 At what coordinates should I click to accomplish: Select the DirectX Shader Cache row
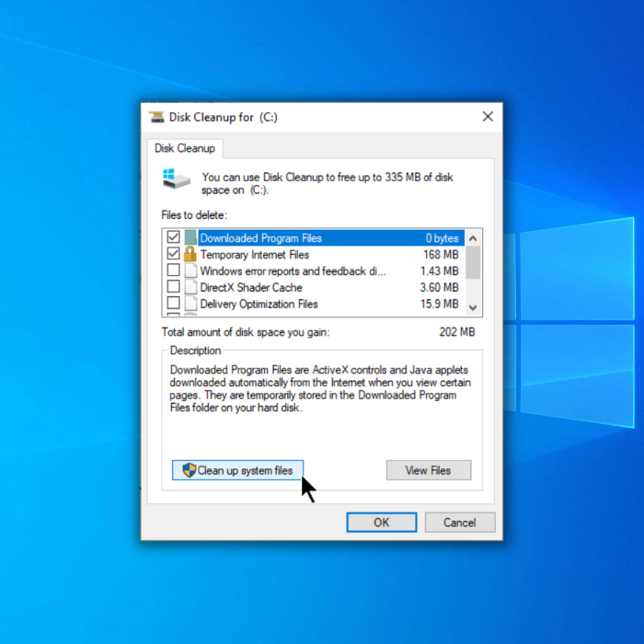pos(314,287)
